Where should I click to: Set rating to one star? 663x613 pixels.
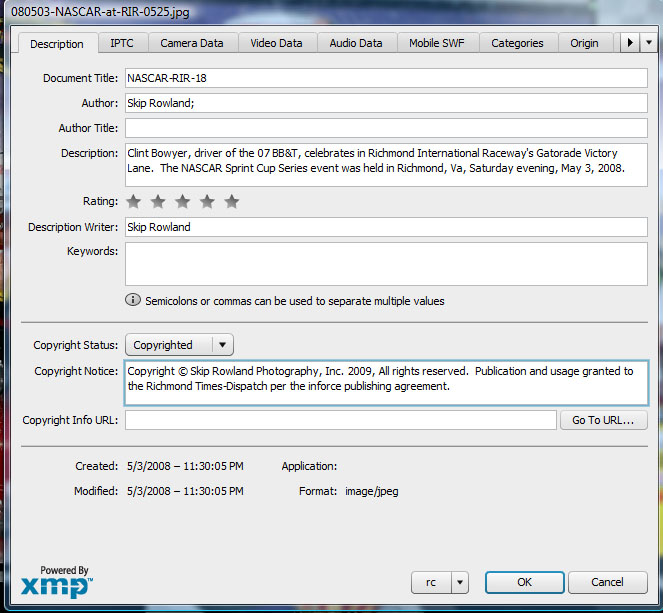[x=134, y=202]
